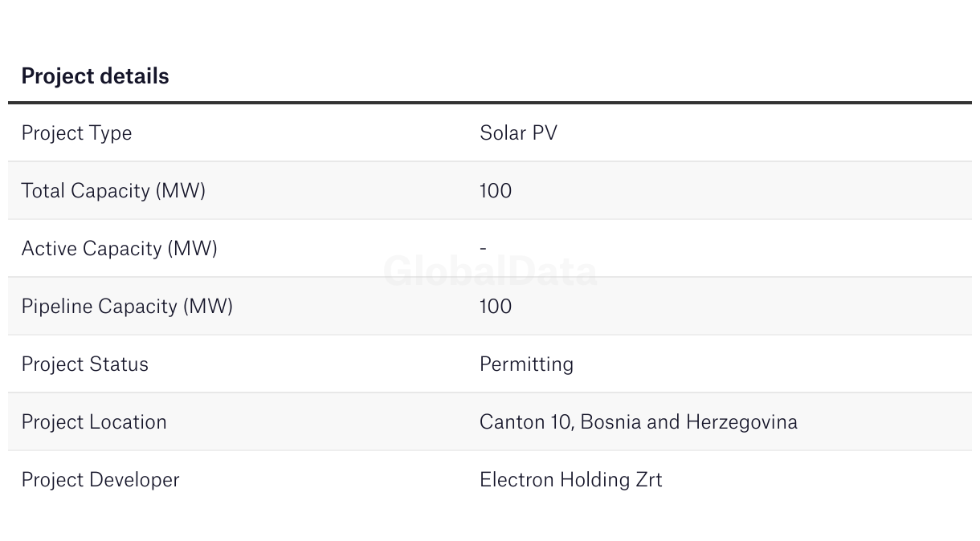Viewport: 980px width, 541px height.
Task: Click the Project details heading
Action: tap(95, 76)
